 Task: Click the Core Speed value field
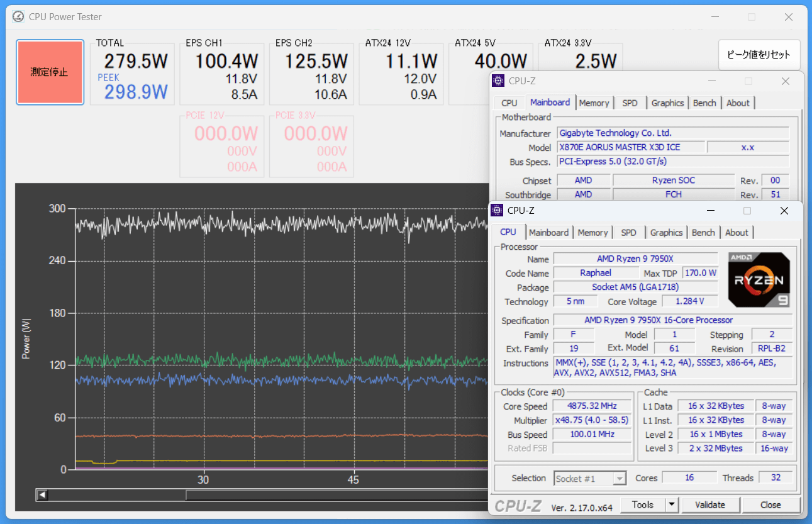tap(591, 406)
